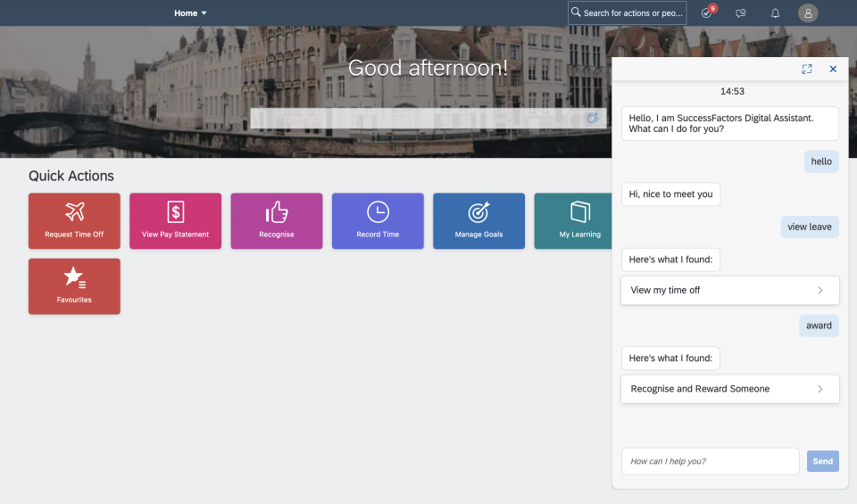
Task: Click the Send button in chat
Action: 822,461
